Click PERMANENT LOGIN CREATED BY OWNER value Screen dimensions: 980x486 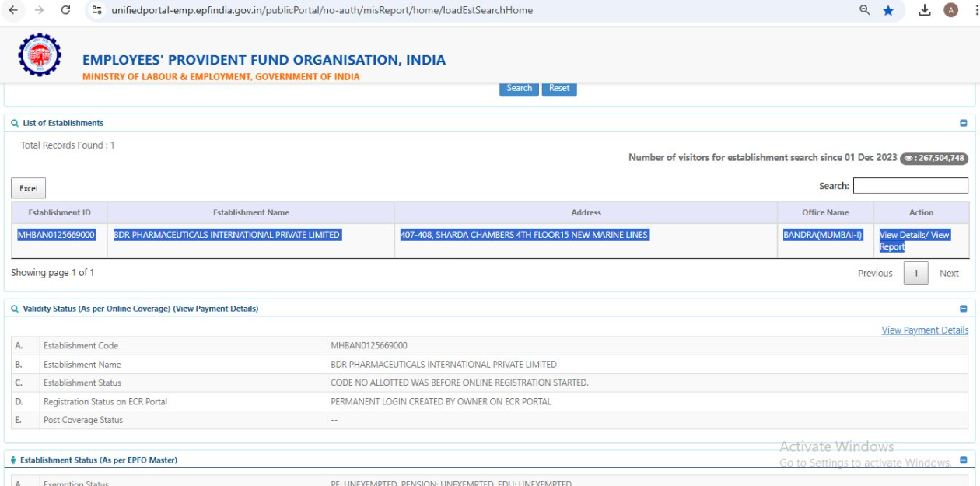(441, 402)
